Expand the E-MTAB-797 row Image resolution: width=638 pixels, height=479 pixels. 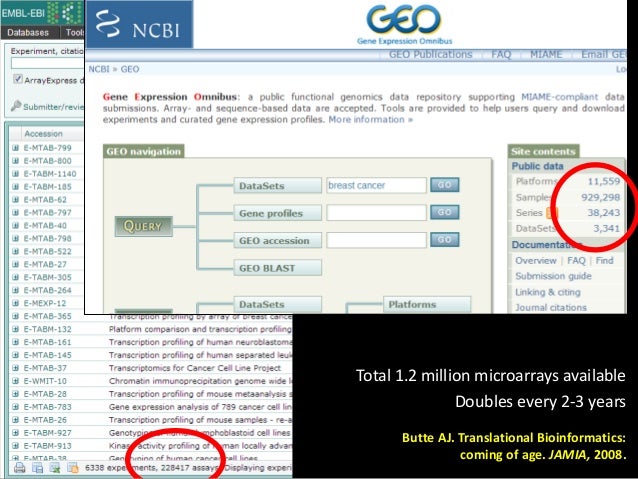(x=15, y=212)
